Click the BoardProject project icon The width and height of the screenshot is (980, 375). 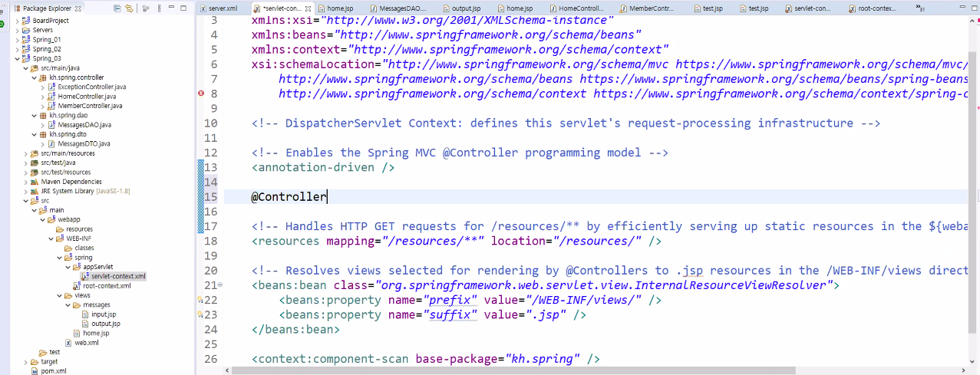tap(27, 21)
